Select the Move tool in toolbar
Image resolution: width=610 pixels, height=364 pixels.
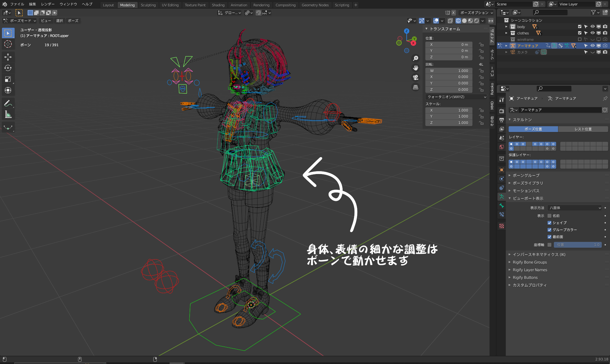(8, 57)
